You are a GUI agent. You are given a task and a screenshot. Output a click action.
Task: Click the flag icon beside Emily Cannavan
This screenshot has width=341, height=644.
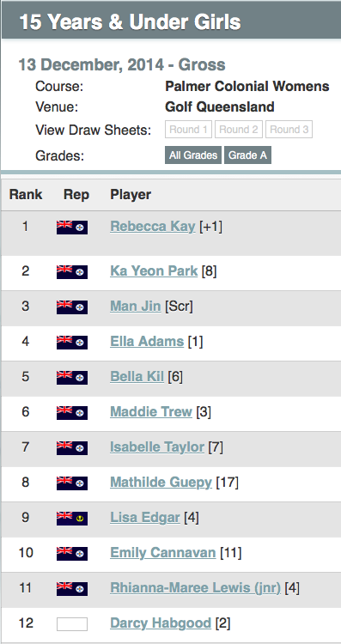pyautogui.click(x=72, y=554)
